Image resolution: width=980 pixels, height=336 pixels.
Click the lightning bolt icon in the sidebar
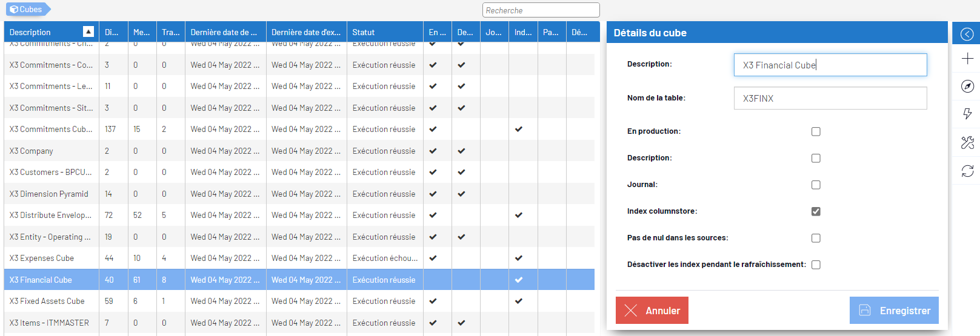pos(967,114)
